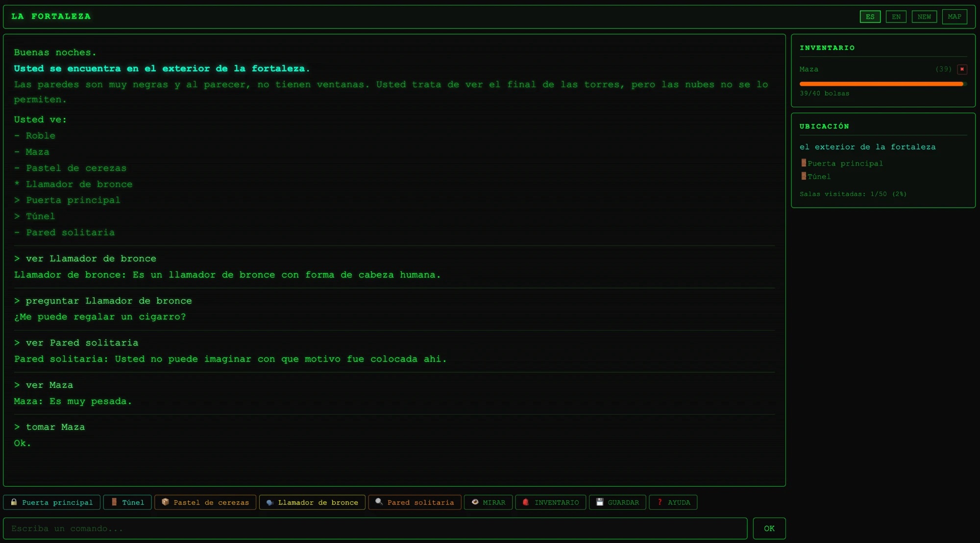This screenshot has height=543, width=980.
Task: Click '> Túnel' in room list
Action: click(x=34, y=216)
